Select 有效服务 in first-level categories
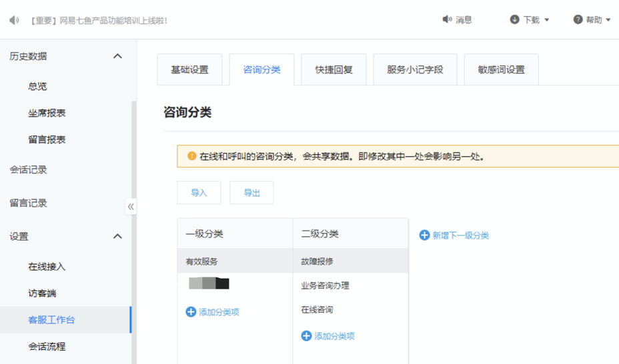 [201, 261]
